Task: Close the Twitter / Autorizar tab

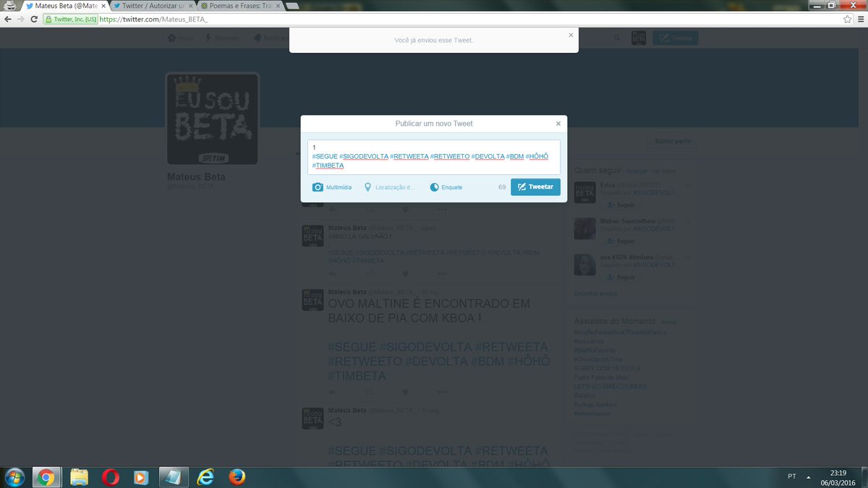Action: pyautogui.click(x=190, y=6)
